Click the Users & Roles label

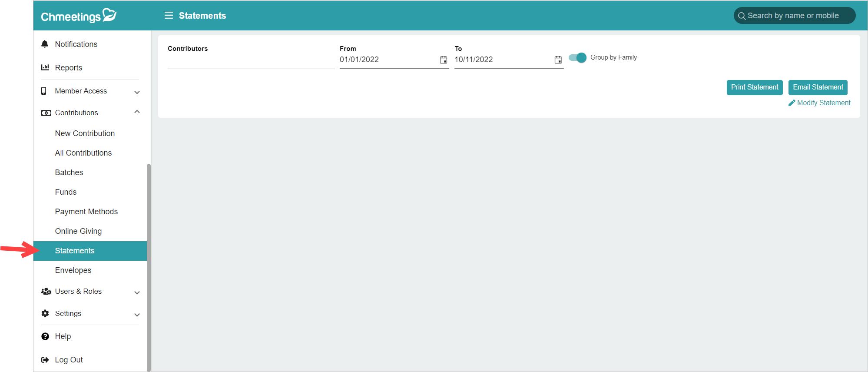click(78, 292)
